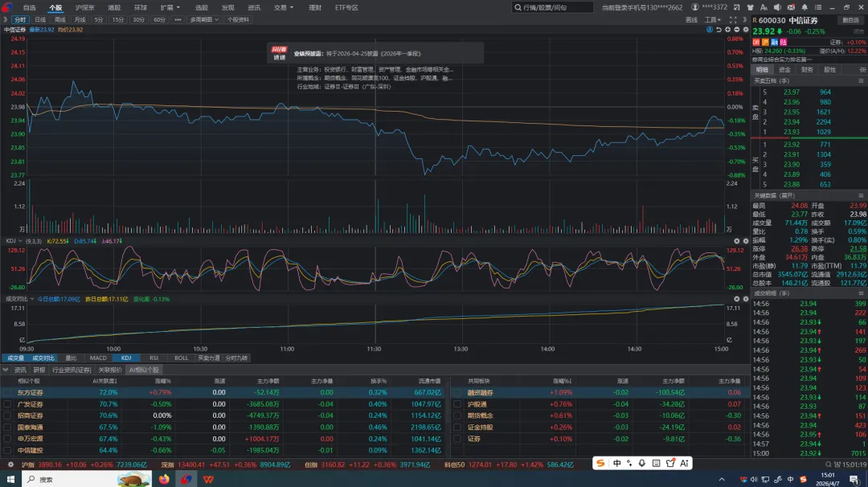Image resolution: width=868 pixels, height=487 pixels.
Task: Open the skin theme shirt icon
Action: 750,7
